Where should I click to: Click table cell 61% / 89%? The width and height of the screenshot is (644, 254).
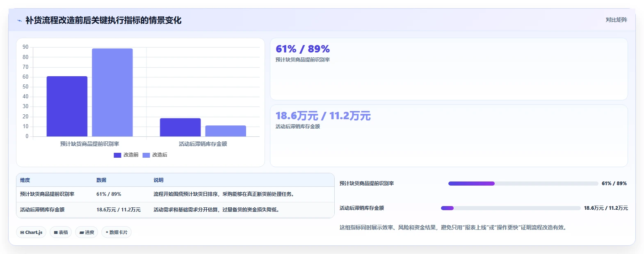click(x=109, y=194)
